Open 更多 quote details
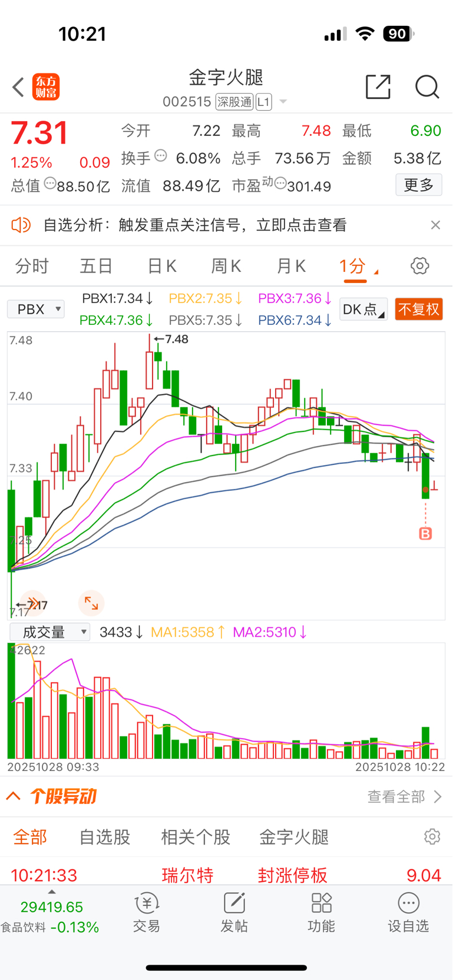The width and height of the screenshot is (453, 980). 419,185
